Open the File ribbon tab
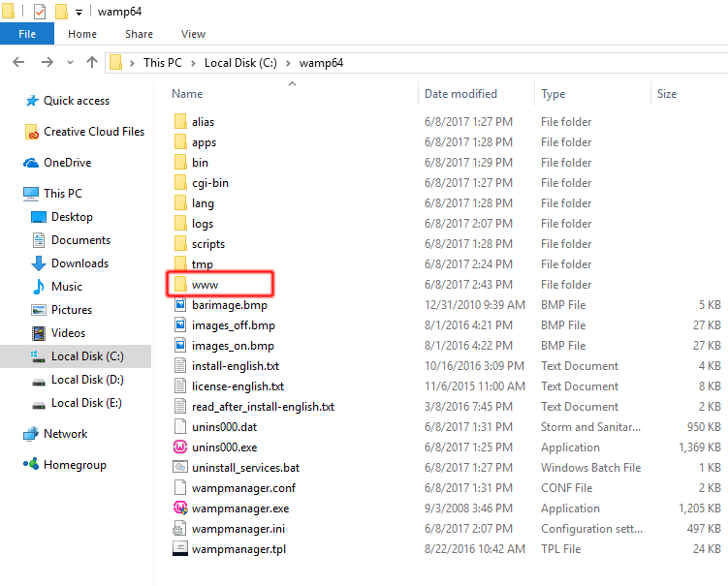This screenshot has height=586, width=728. point(27,34)
